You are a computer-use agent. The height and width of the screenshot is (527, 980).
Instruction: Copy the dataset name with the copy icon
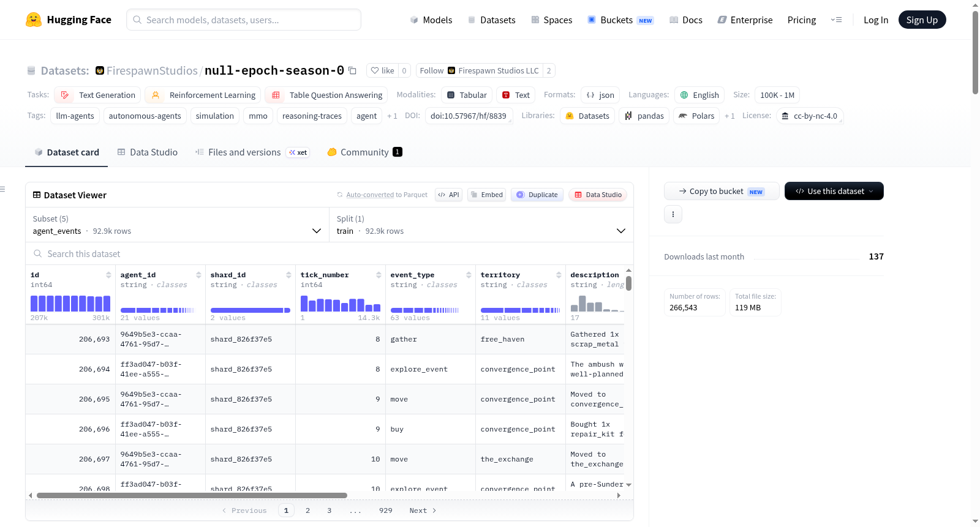pyautogui.click(x=352, y=70)
